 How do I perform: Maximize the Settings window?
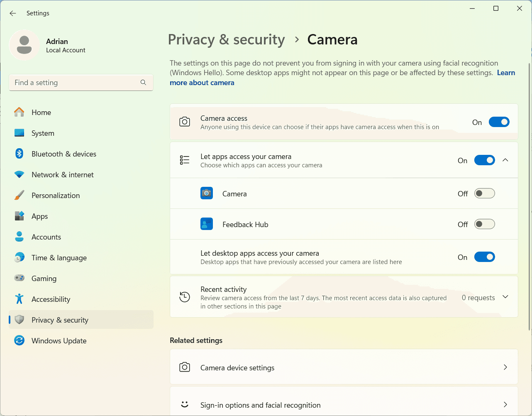496,8
